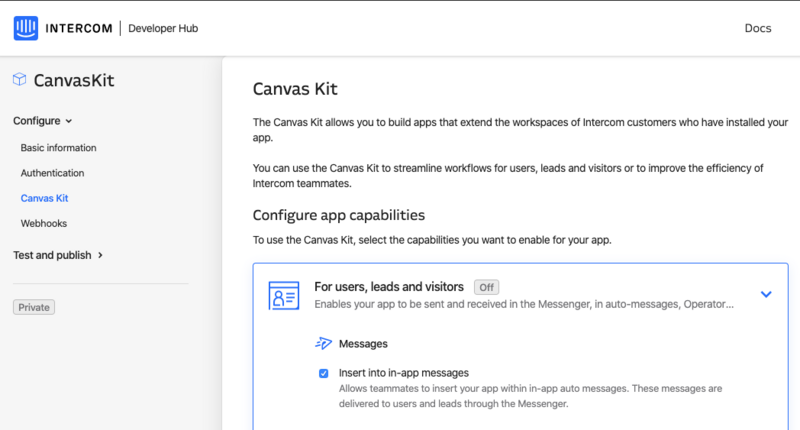Click the Developer Hub header link
The image size is (800, 430).
[x=164, y=28]
